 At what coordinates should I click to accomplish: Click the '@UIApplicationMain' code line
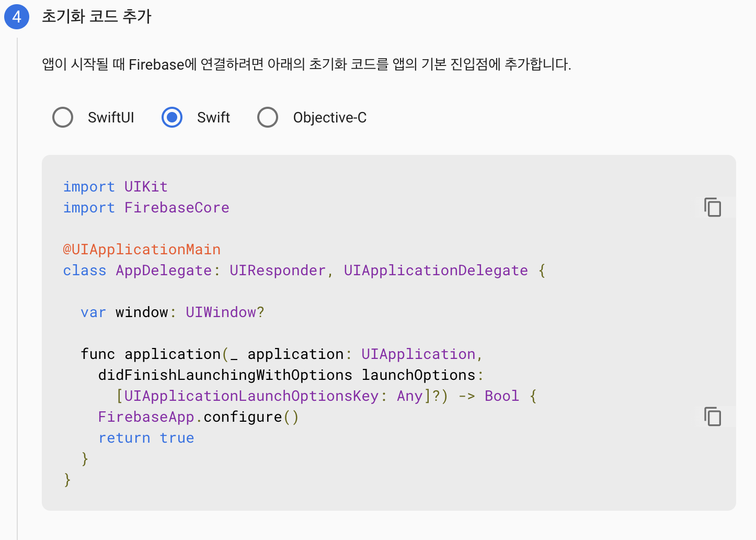142,250
